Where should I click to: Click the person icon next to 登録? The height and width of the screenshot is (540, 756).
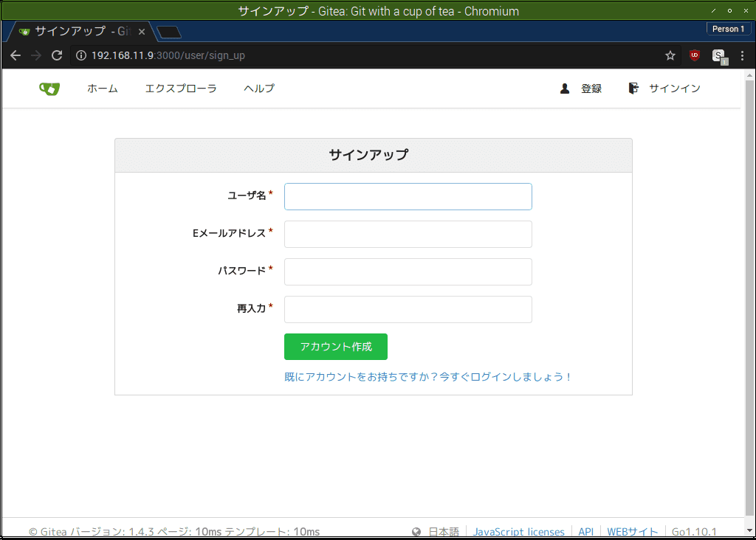pos(564,88)
